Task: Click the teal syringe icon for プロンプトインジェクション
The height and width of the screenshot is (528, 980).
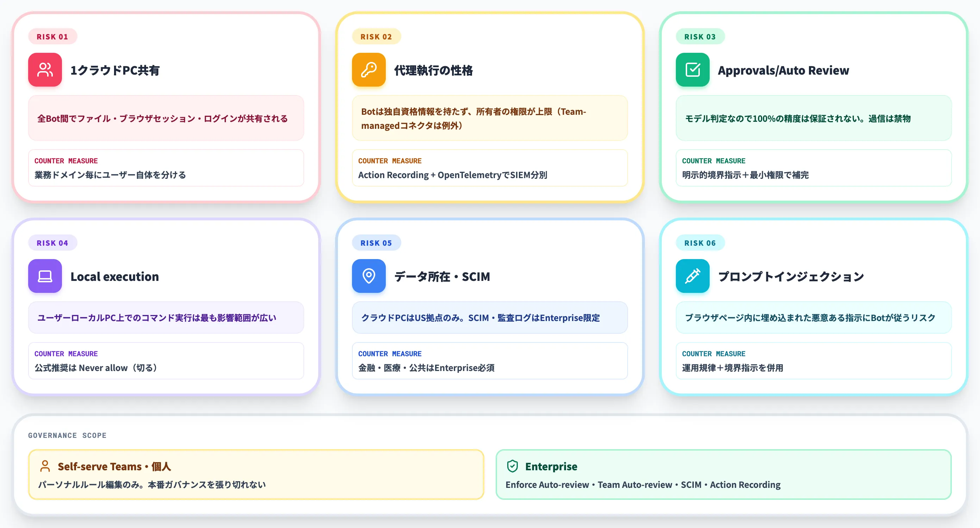Action: click(692, 276)
